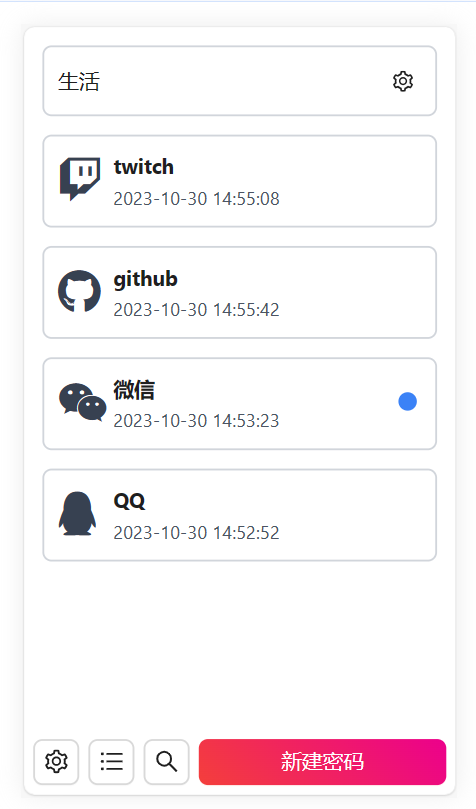Viewport: 476px width, 809px height.
Task: Open app settings from bottom gear icon
Action: coord(56,762)
